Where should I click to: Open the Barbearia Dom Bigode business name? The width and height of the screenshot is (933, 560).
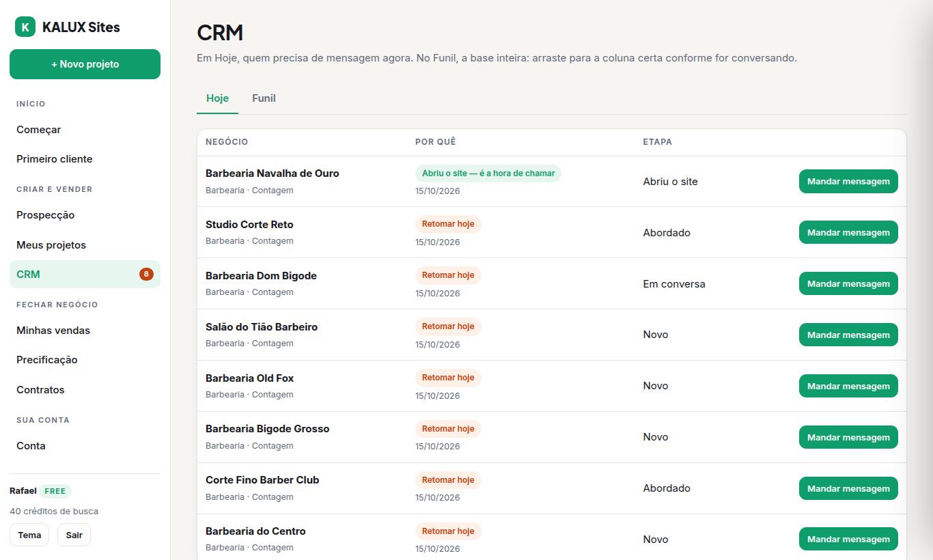[x=261, y=276]
